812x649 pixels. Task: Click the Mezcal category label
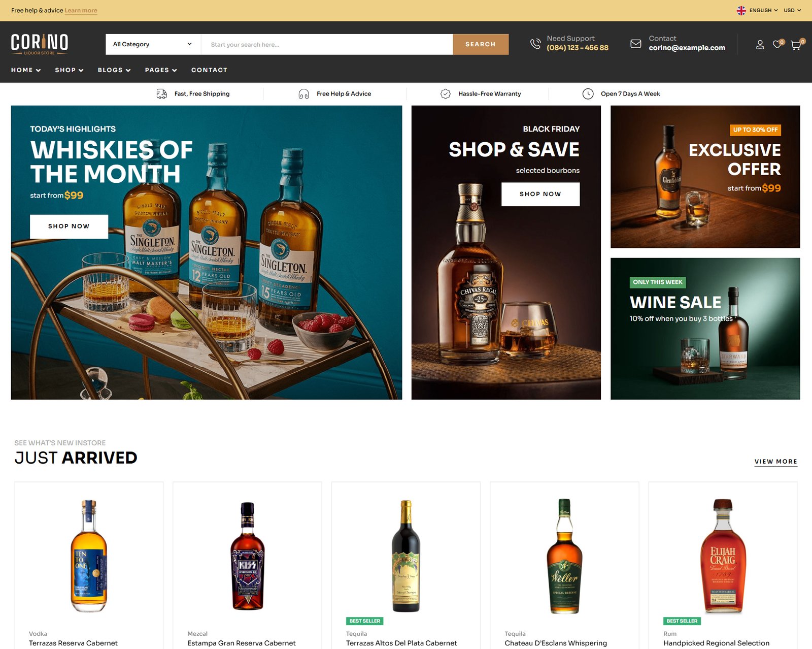[x=197, y=634]
